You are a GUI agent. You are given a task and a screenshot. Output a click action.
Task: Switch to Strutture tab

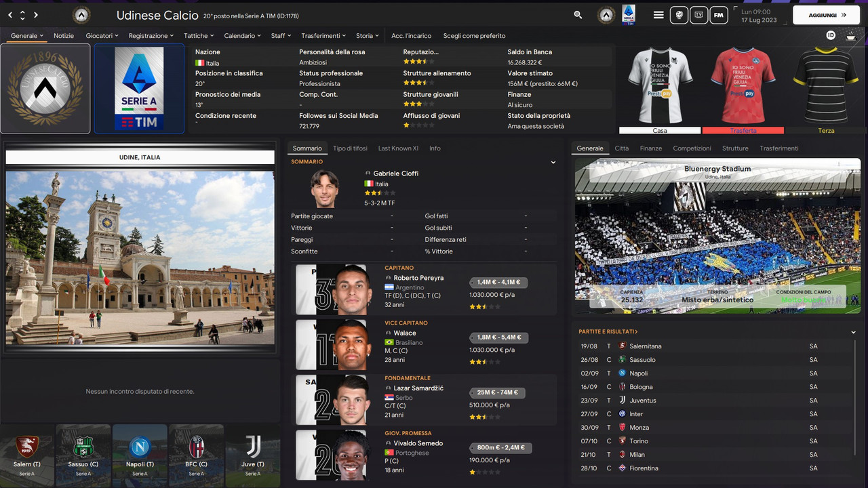pyautogui.click(x=735, y=148)
